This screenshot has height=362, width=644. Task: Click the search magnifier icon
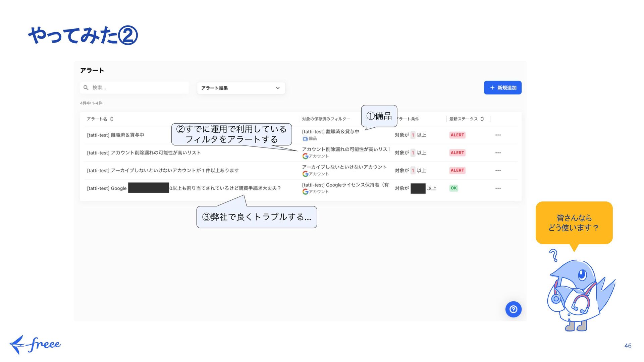pyautogui.click(x=86, y=87)
